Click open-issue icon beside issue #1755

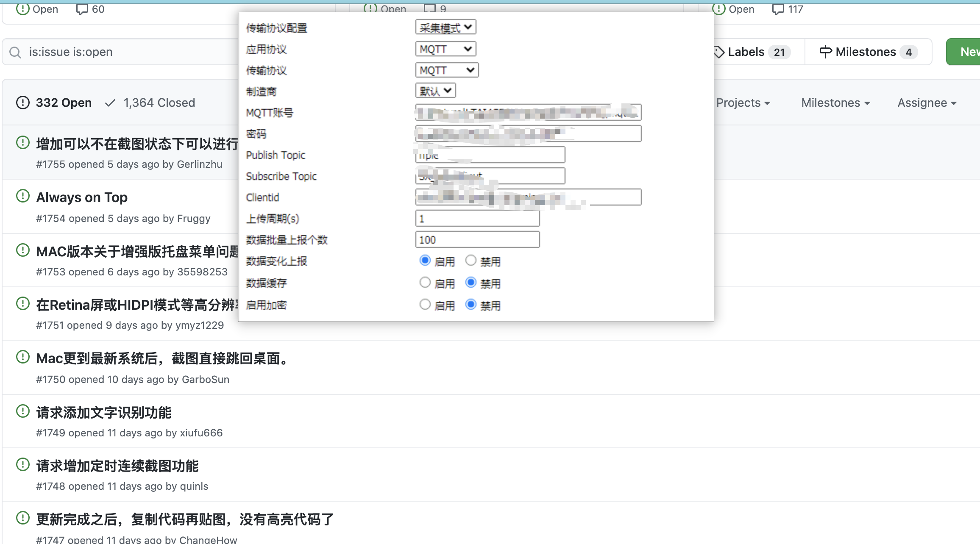coord(23,142)
